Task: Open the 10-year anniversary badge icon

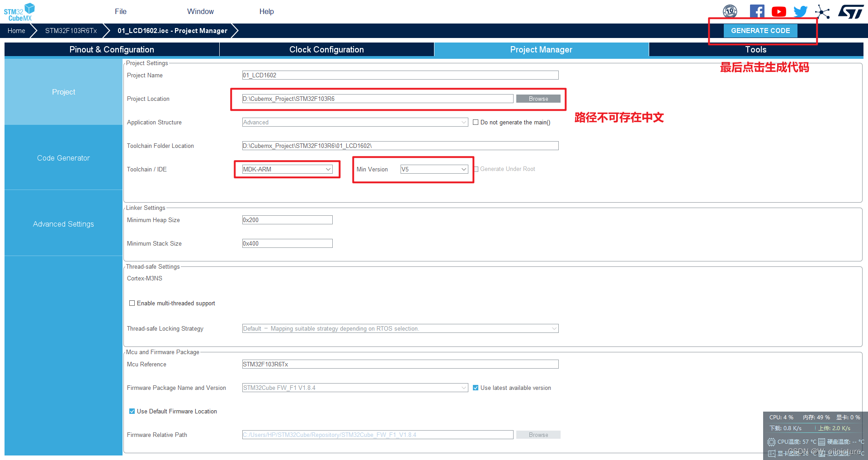Action: pos(730,11)
